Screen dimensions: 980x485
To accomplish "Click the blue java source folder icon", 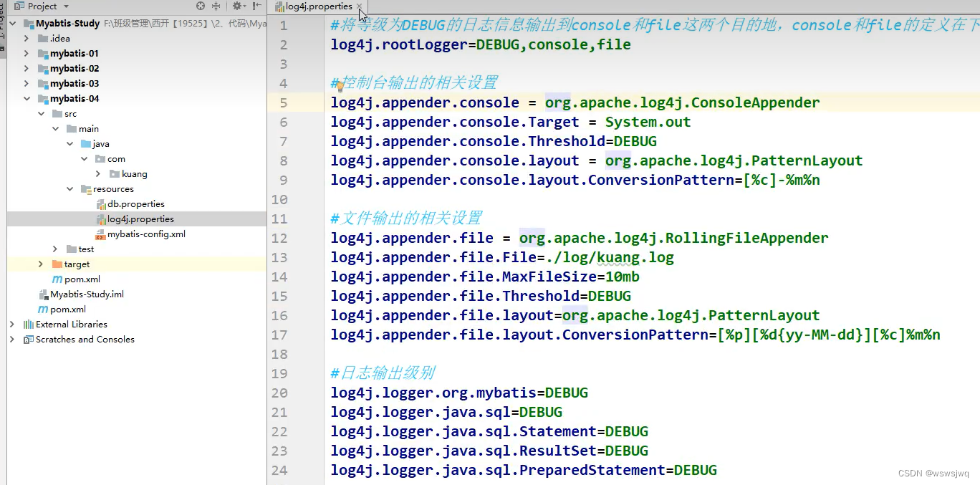I will tap(86, 143).
